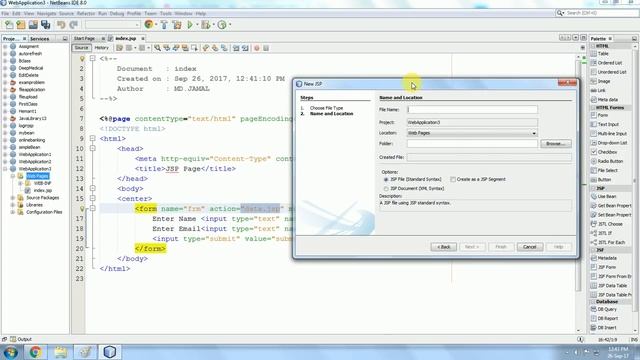Open Chrome from the Windows taskbar

coord(36,352)
